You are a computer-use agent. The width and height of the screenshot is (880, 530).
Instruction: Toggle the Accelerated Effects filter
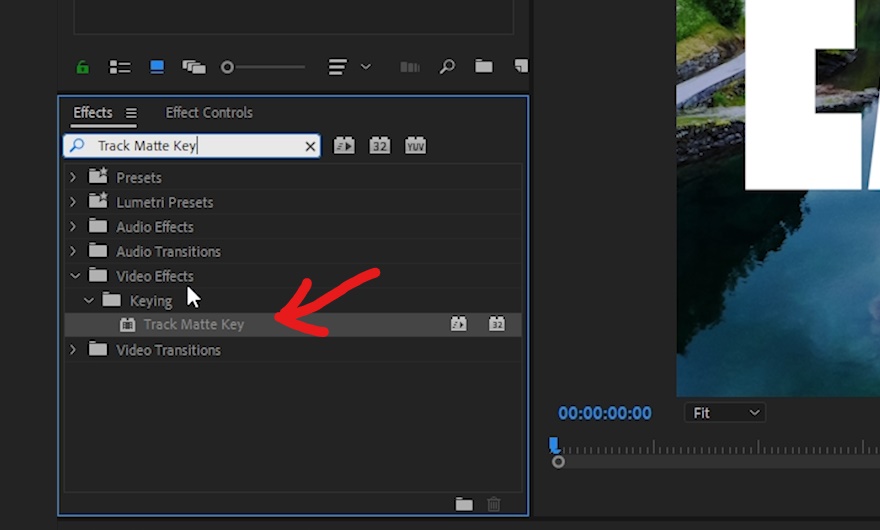click(344, 146)
